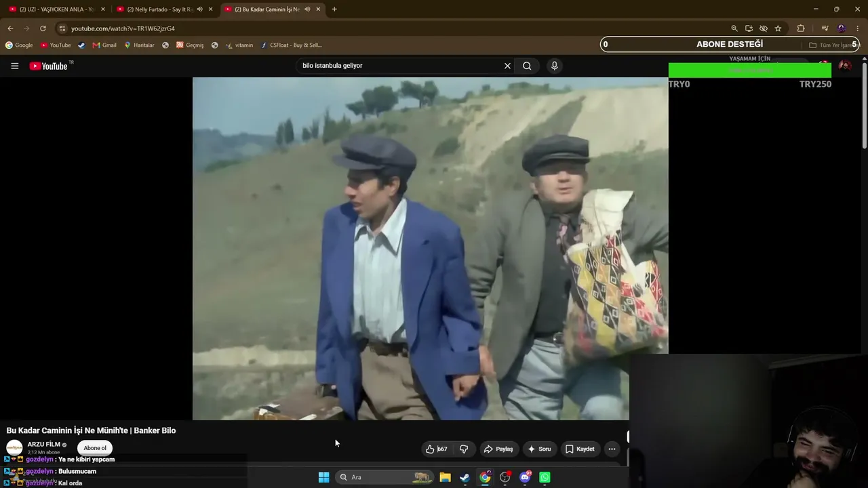Start voice search with the microphone
The image size is (868, 488).
[554, 66]
